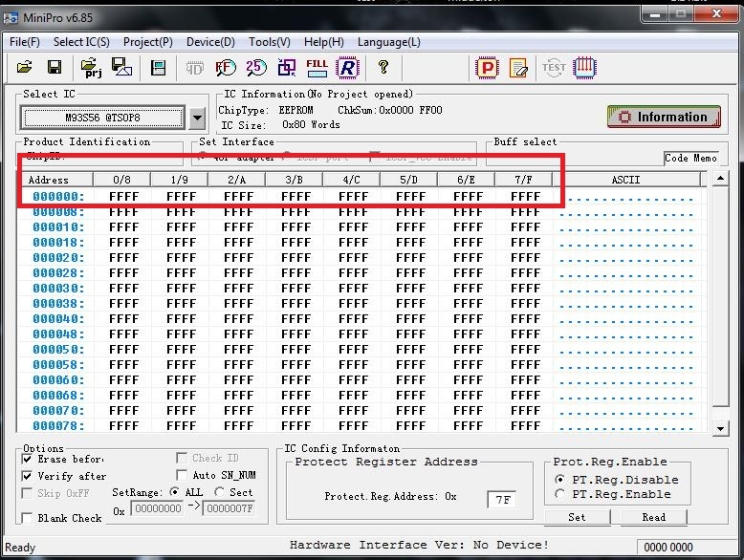The width and height of the screenshot is (744, 560).
Task: Enable the Auto SN_NUM checkbox
Action: [182, 475]
